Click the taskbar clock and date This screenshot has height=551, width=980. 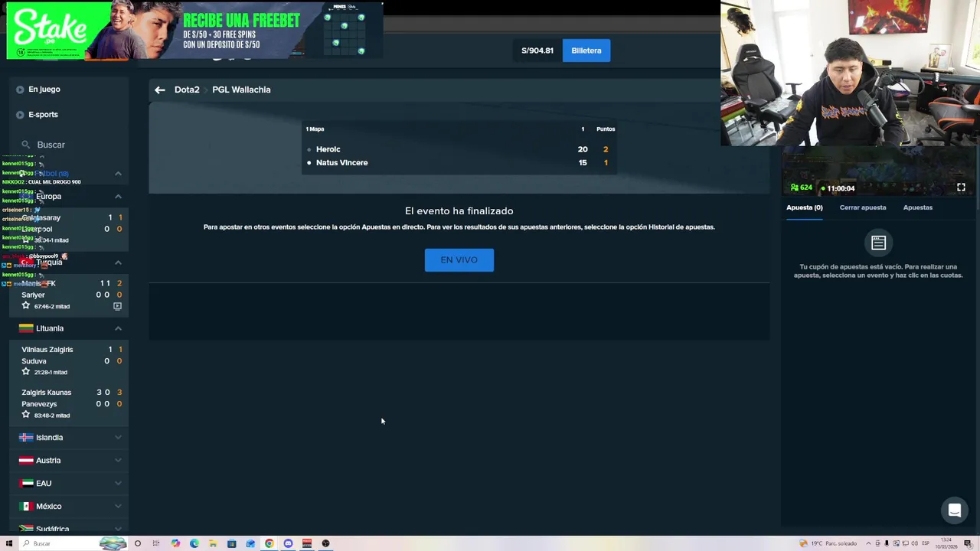947,543
